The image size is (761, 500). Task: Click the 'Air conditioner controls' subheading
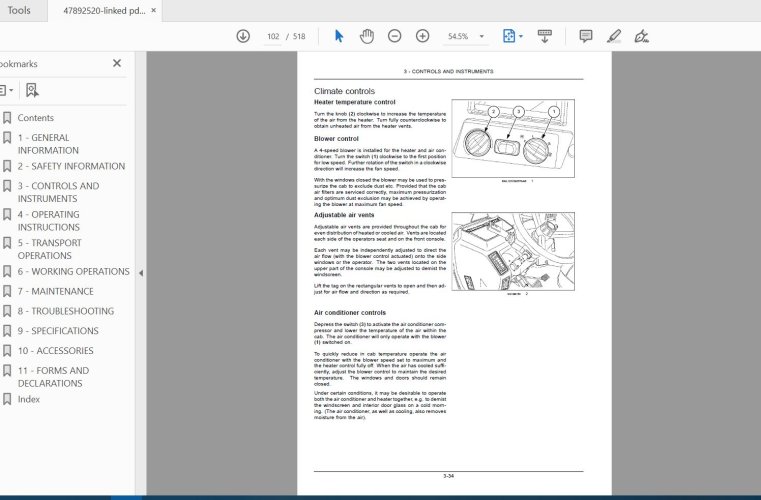[349, 313]
